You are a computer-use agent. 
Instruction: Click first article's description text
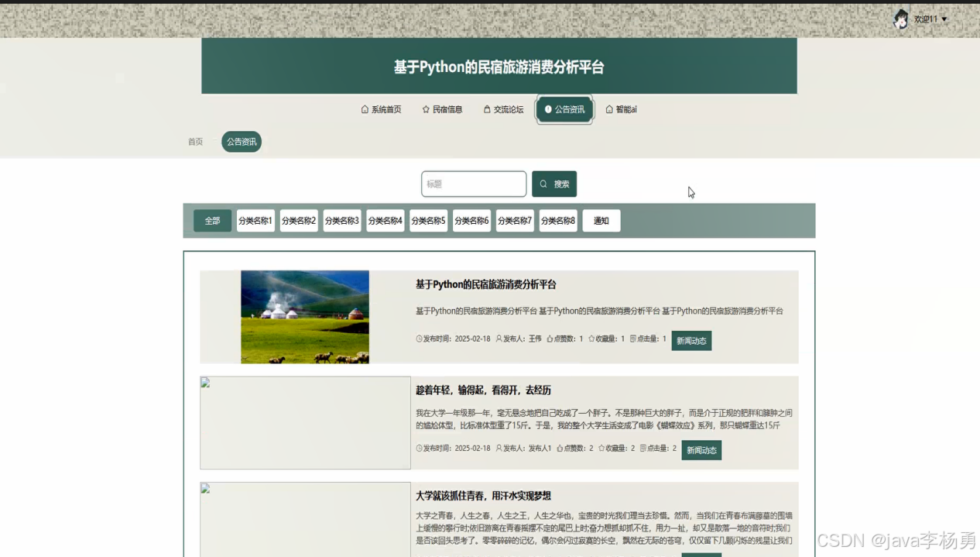pyautogui.click(x=599, y=311)
